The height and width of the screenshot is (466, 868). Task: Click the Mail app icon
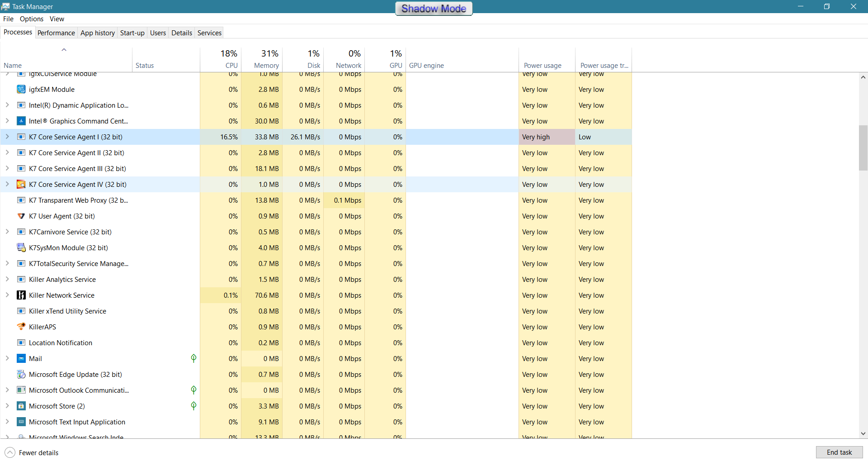(21, 359)
